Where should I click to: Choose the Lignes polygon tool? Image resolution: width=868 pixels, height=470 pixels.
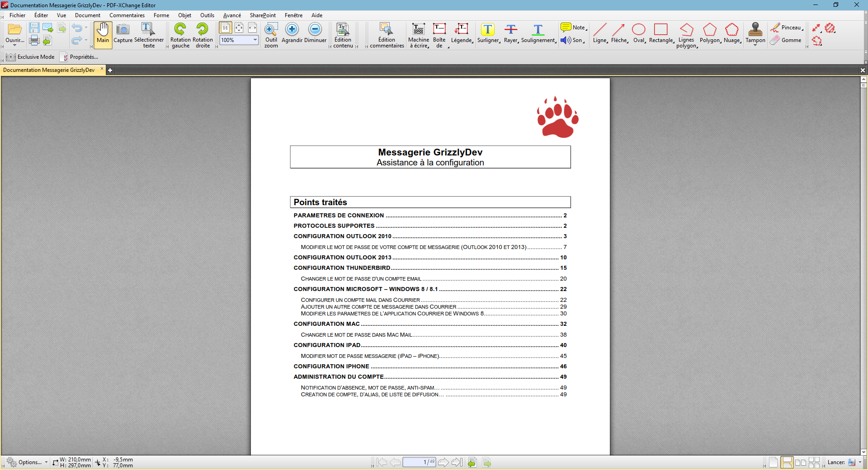tap(687, 35)
